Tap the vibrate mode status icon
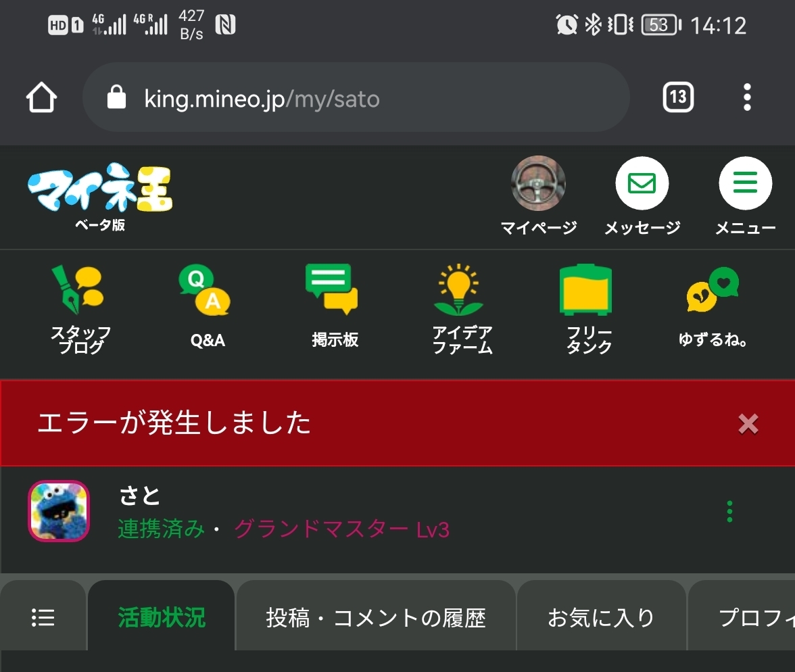Image resolution: width=795 pixels, height=672 pixels. [621, 24]
